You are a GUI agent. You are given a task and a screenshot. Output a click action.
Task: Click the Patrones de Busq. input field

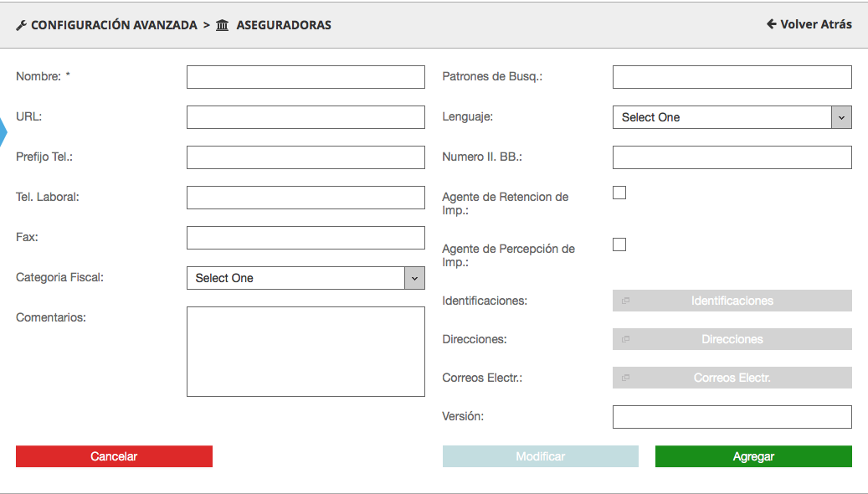(x=732, y=77)
